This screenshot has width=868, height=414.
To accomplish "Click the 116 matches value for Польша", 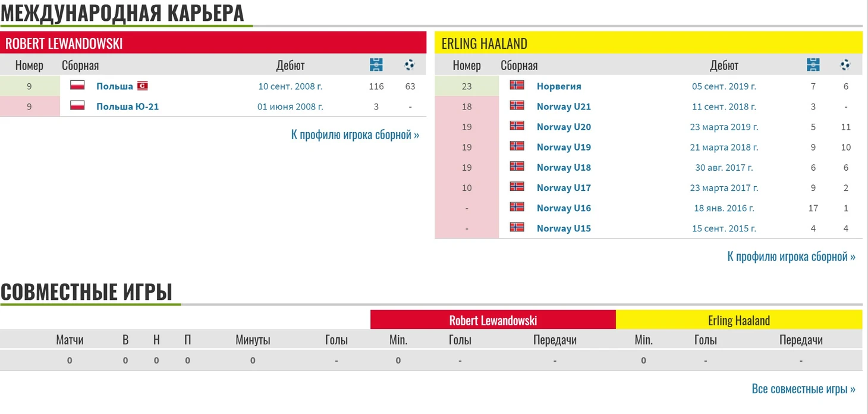I will (x=376, y=86).
